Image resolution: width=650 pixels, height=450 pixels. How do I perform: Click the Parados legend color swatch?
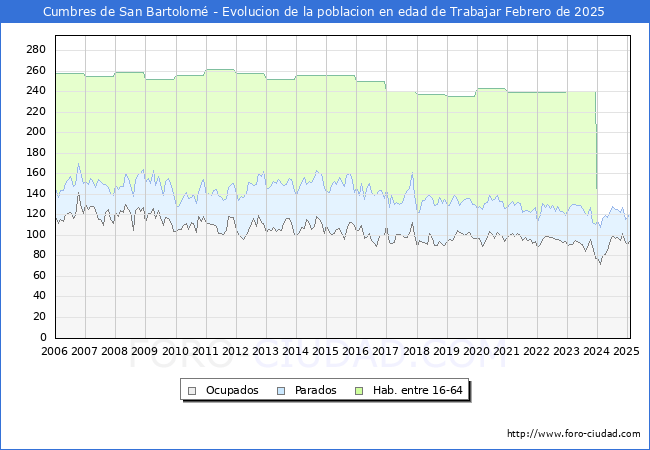[281, 391]
